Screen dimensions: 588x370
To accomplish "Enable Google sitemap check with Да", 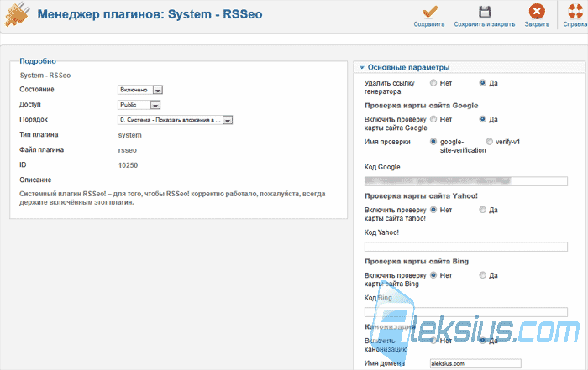I will click(x=483, y=119).
